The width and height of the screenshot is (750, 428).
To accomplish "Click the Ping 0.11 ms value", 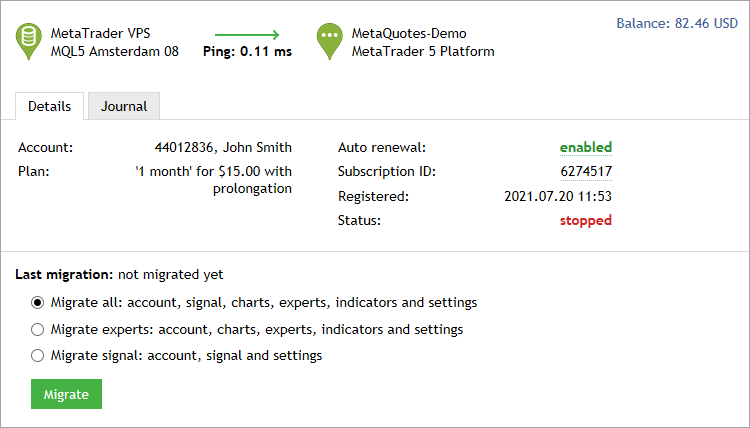I will (x=245, y=52).
